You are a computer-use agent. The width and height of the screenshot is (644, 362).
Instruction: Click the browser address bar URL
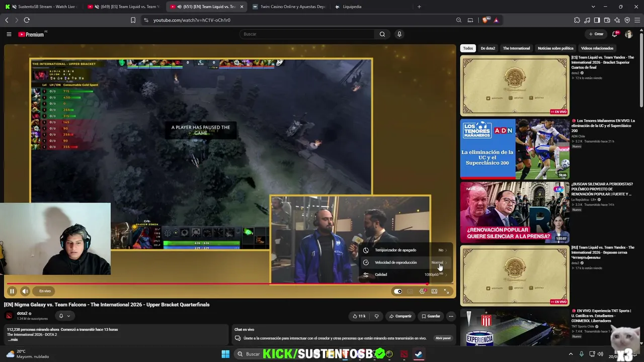point(192,20)
